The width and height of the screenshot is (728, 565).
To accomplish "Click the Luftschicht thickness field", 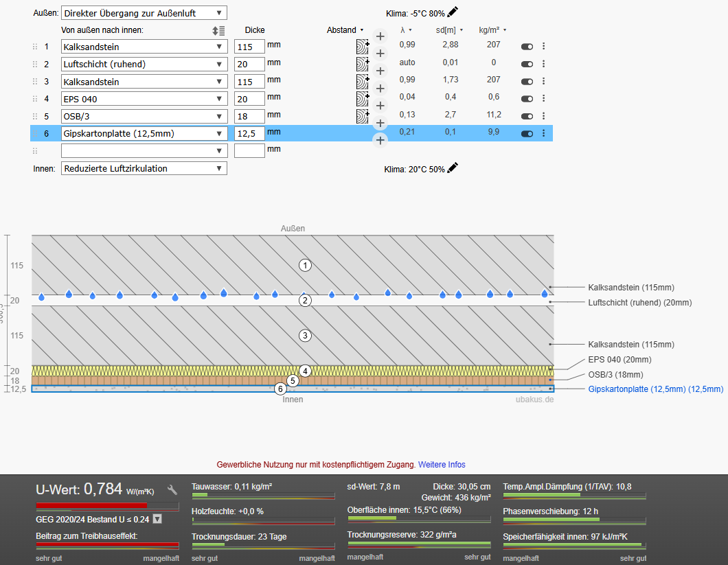I will (x=249, y=64).
